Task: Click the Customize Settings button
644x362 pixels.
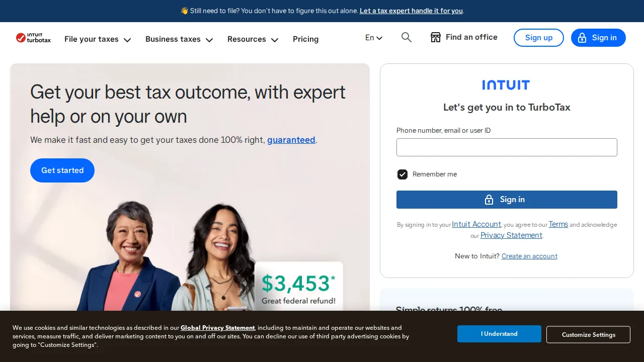Action: 589,335
